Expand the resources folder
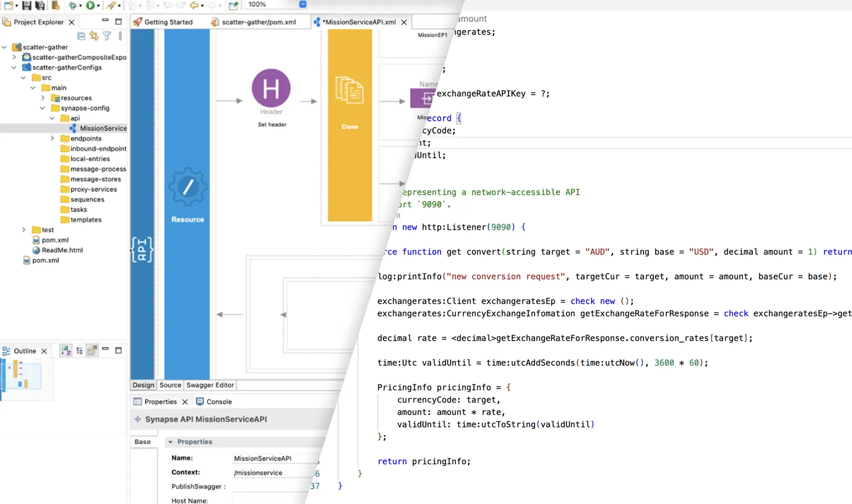Image resolution: width=852 pixels, height=504 pixels. [x=43, y=98]
